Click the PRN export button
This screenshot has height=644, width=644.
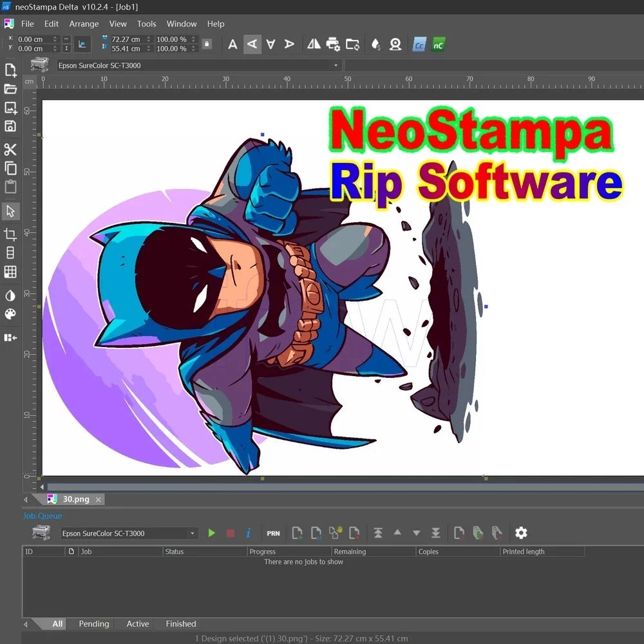click(x=273, y=533)
